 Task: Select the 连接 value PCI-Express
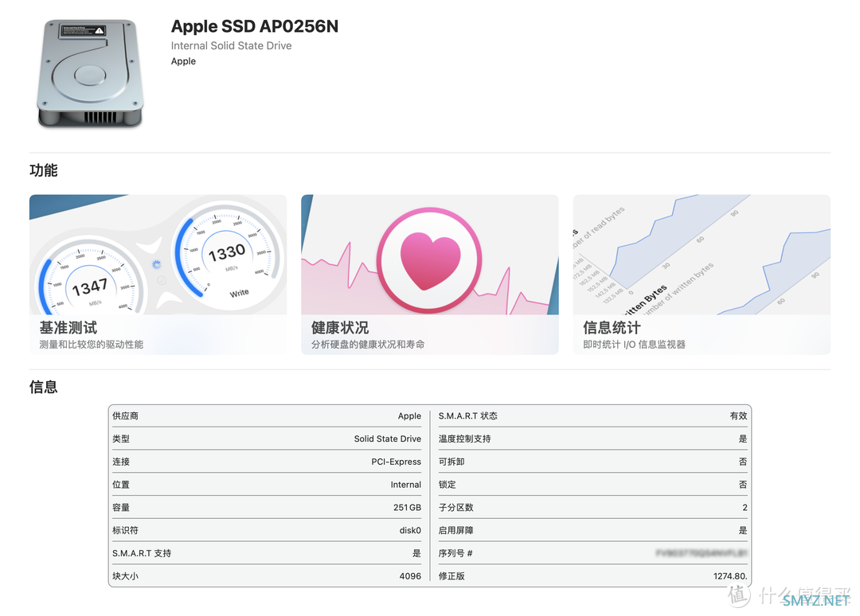coord(396,462)
